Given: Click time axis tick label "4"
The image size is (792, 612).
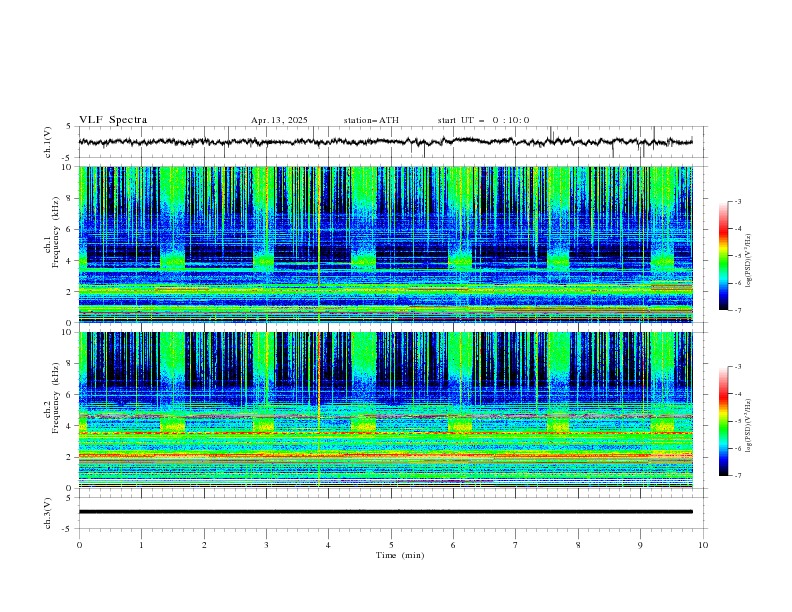Looking at the screenshot, I should [329, 545].
